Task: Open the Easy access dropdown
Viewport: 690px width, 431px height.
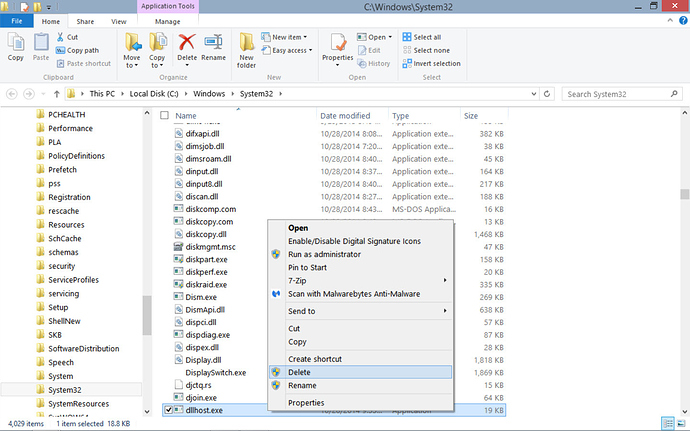Action: pyautogui.click(x=287, y=50)
